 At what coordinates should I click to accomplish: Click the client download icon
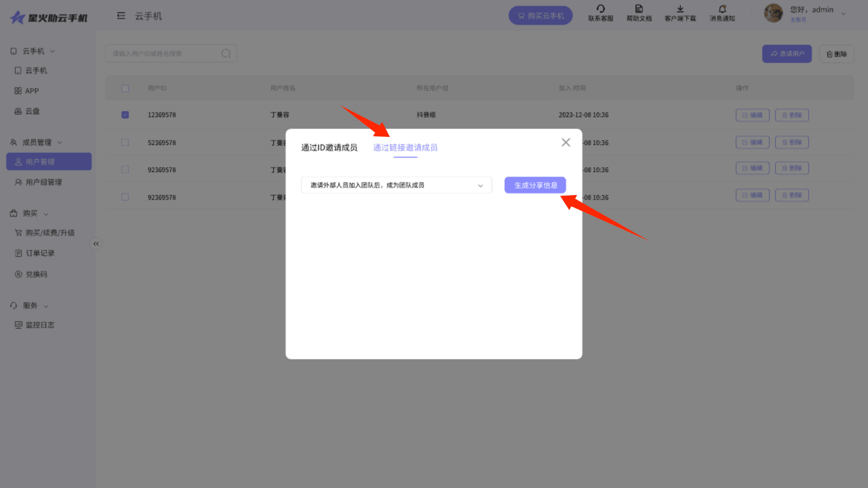click(680, 9)
